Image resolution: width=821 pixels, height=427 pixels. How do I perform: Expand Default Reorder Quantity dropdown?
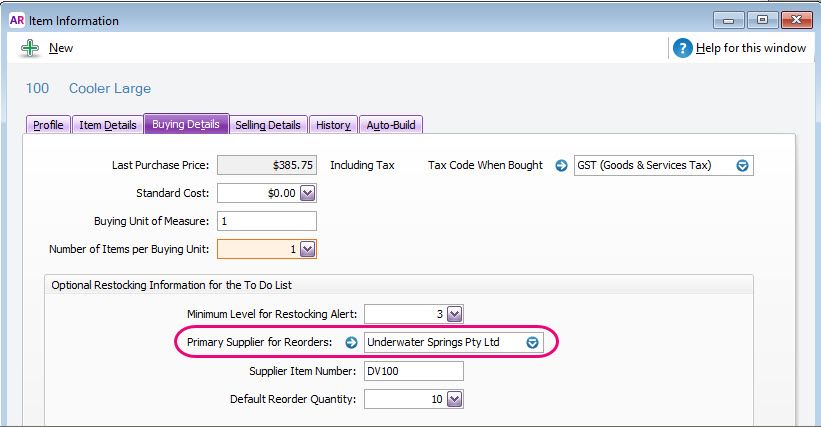click(x=454, y=400)
